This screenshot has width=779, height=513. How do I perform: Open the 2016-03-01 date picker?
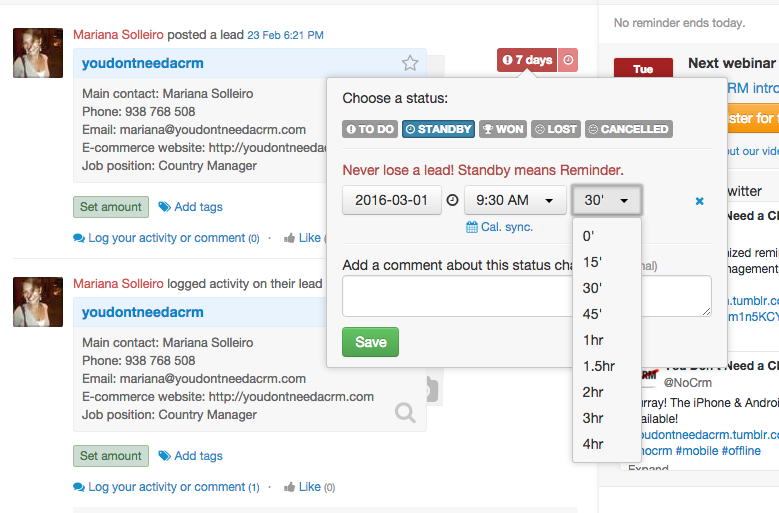391,200
